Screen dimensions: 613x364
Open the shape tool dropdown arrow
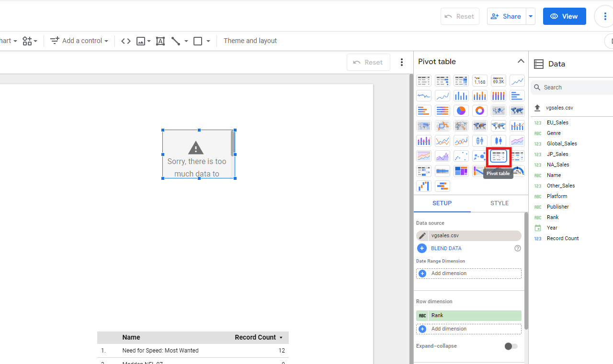(208, 41)
